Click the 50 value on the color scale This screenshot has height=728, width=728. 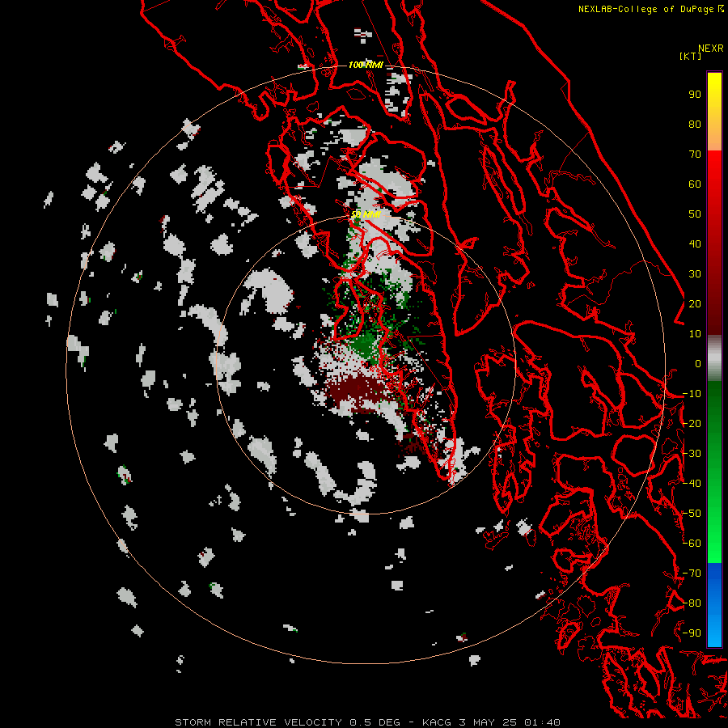click(695, 214)
